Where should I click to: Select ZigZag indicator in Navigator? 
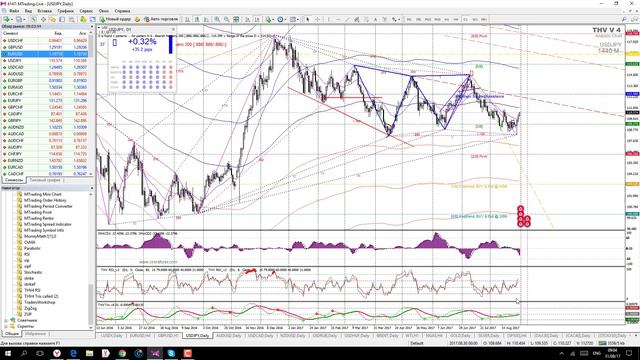tap(30, 308)
